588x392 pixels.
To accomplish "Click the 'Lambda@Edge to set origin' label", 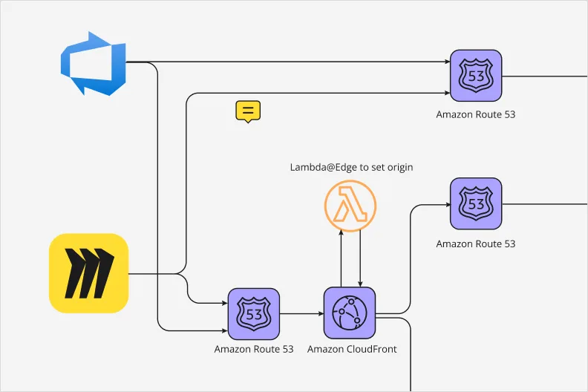I will pos(351,167).
